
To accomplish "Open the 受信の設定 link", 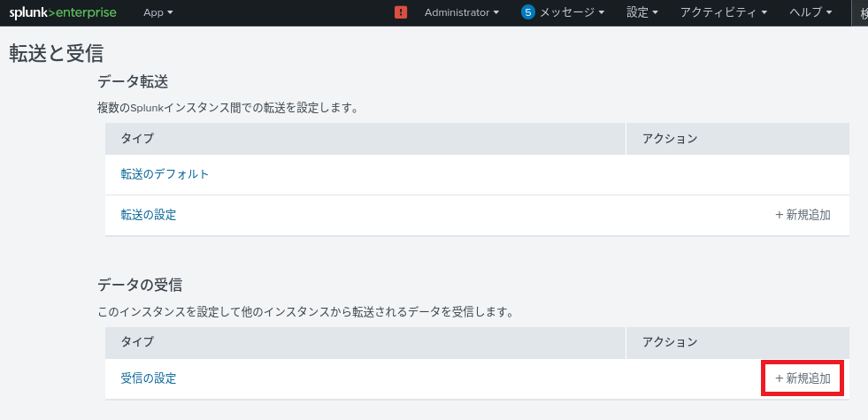I will click(149, 378).
